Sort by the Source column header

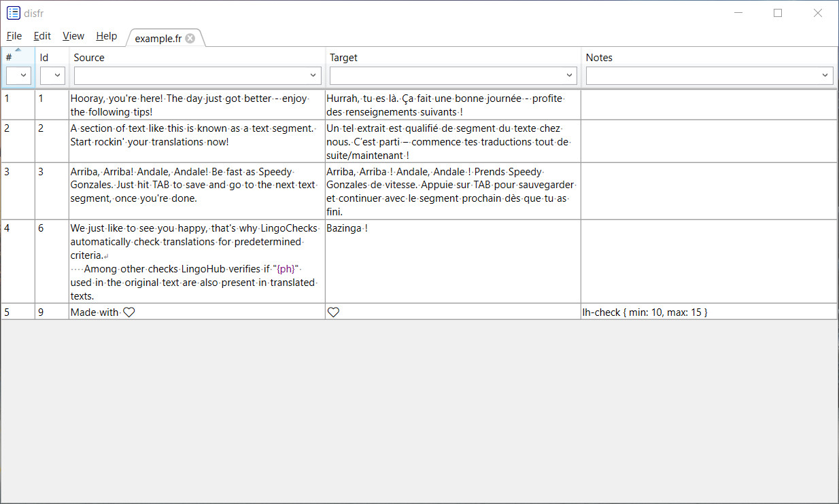pyautogui.click(x=197, y=57)
